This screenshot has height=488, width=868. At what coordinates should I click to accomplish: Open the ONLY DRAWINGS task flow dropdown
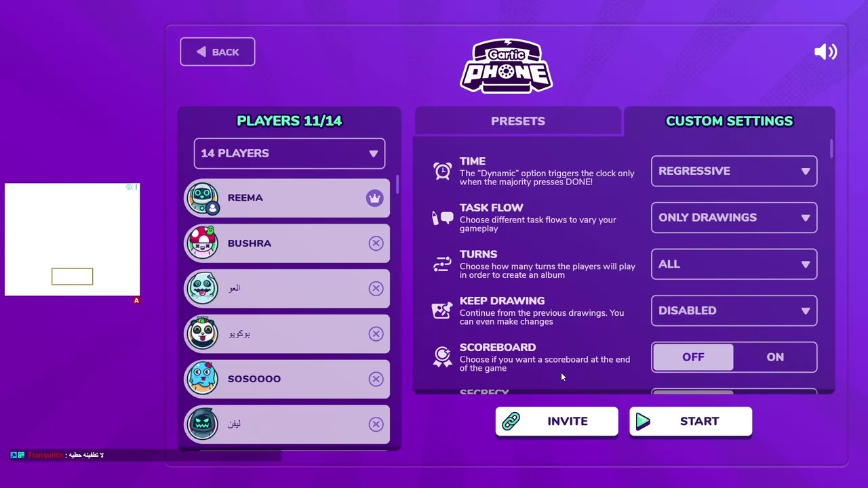(x=734, y=218)
